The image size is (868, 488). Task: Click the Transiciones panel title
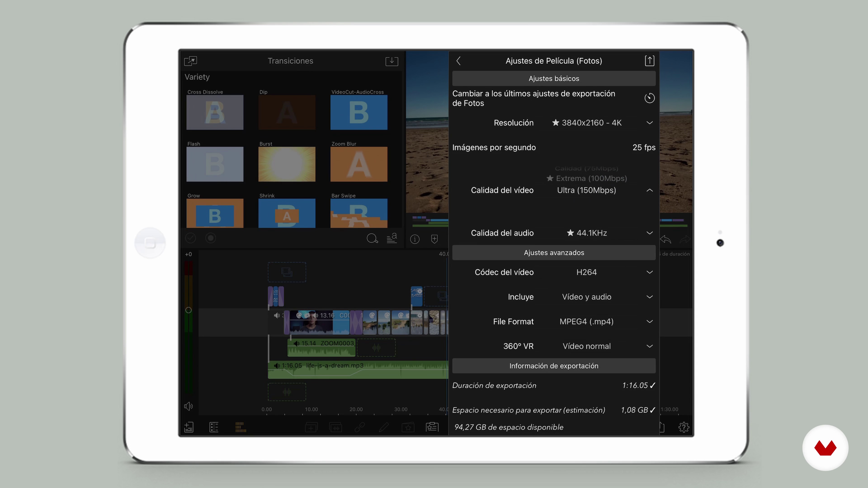pos(290,61)
